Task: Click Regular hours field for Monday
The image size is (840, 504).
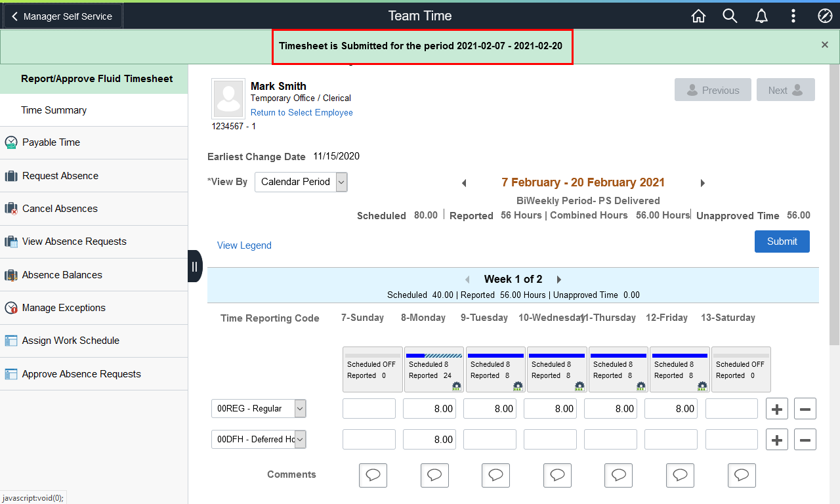Action: coord(429,408)
